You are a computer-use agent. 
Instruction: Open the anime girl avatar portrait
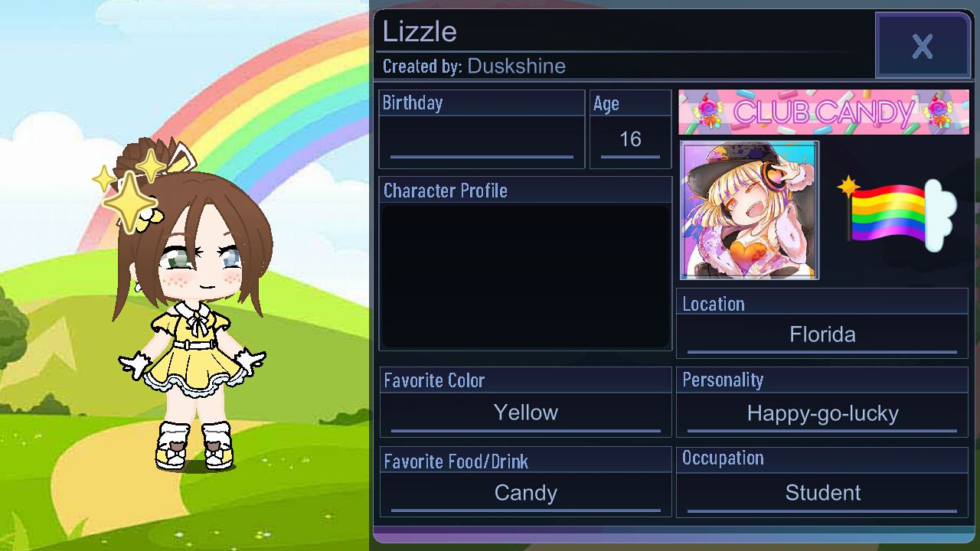coord(750,210)
